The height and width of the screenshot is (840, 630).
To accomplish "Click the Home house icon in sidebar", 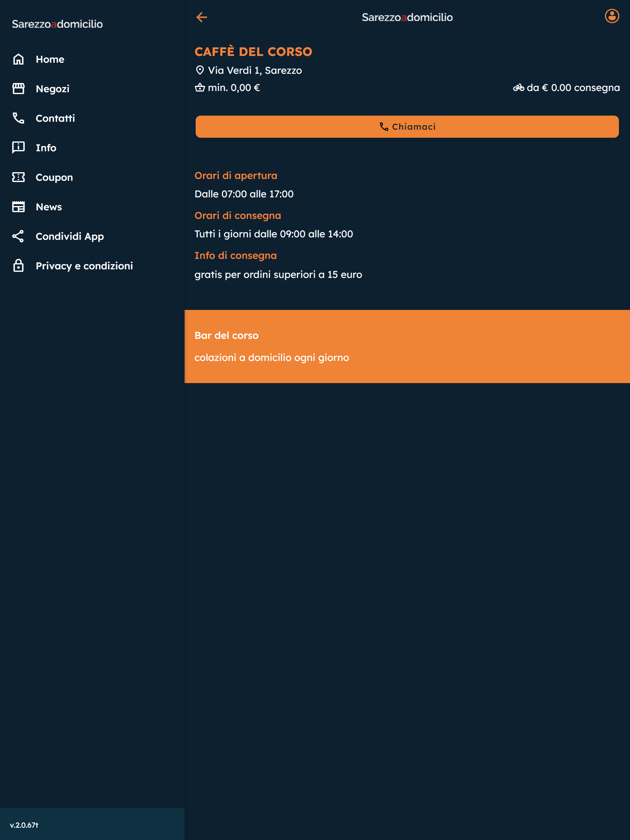I will tap(18, 59).
